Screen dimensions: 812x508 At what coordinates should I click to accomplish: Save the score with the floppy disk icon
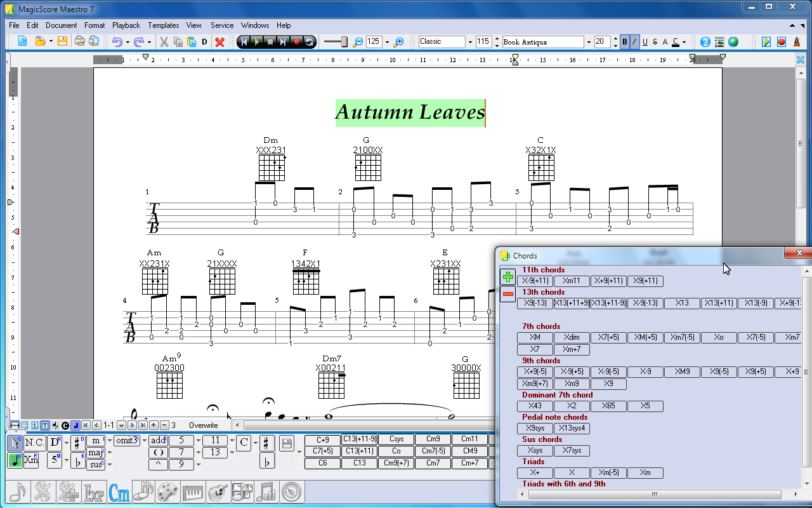coord(62,42)
